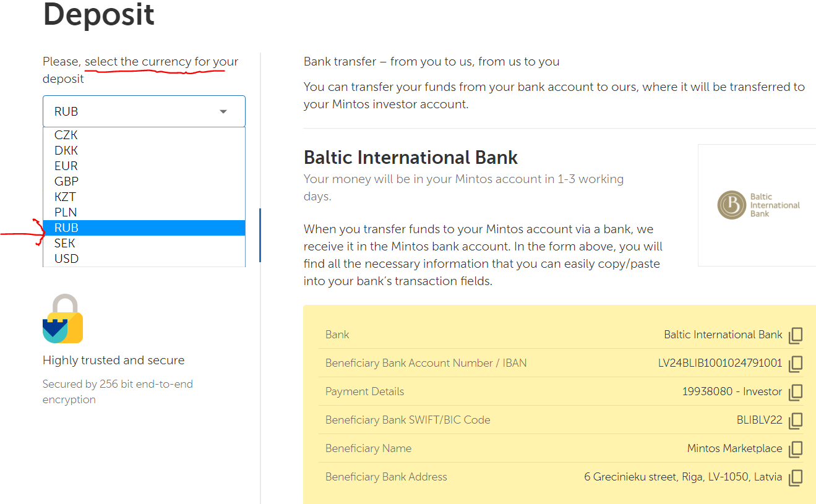Select CZK from the currency list
The width and height of the screenshot is (816, 504).
tap(66, 135)
